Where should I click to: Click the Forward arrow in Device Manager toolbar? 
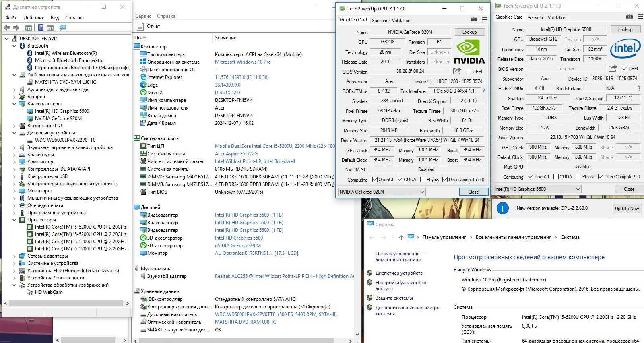(16, 27)
